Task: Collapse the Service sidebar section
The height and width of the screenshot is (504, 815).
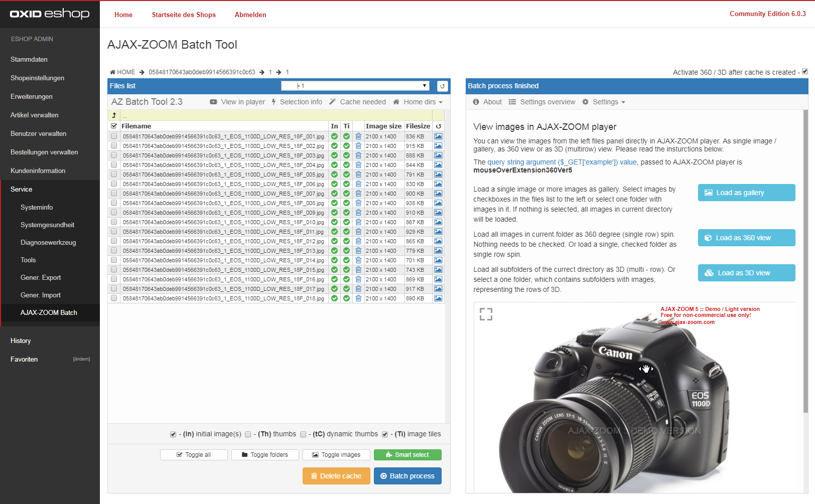Action: (x=50, y=189)
